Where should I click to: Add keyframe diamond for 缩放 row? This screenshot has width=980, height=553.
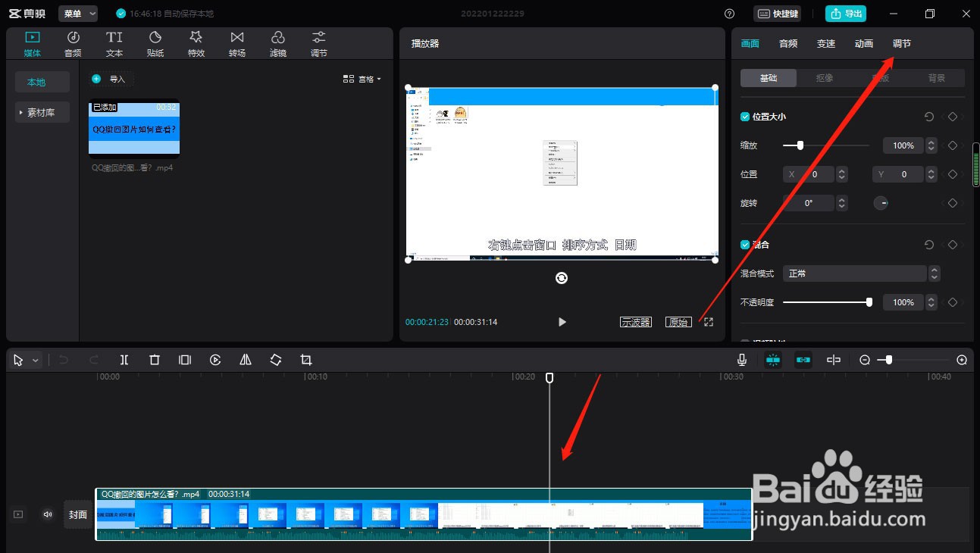tap(953, 145)
